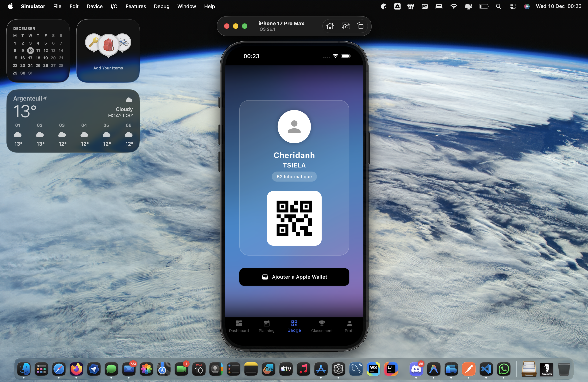
Task: Open the Device menu
Action: pyautogui.click(x=94, y=6)
